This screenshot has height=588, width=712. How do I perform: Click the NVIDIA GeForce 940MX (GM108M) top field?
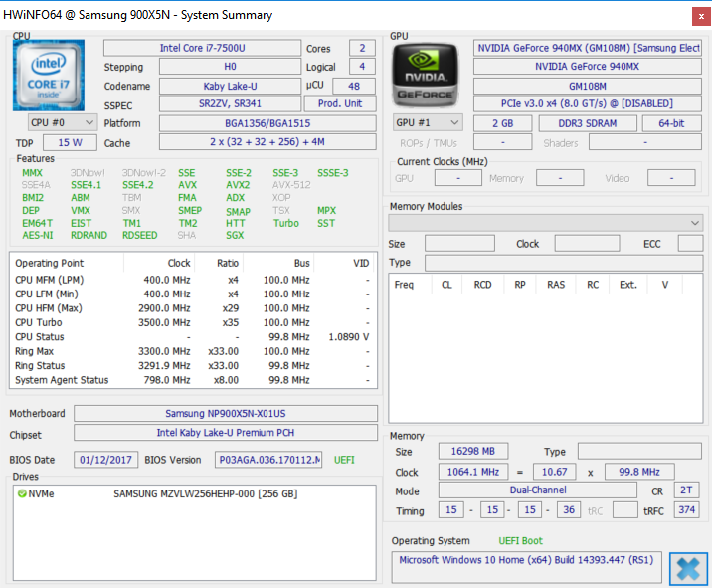point(588,48)
